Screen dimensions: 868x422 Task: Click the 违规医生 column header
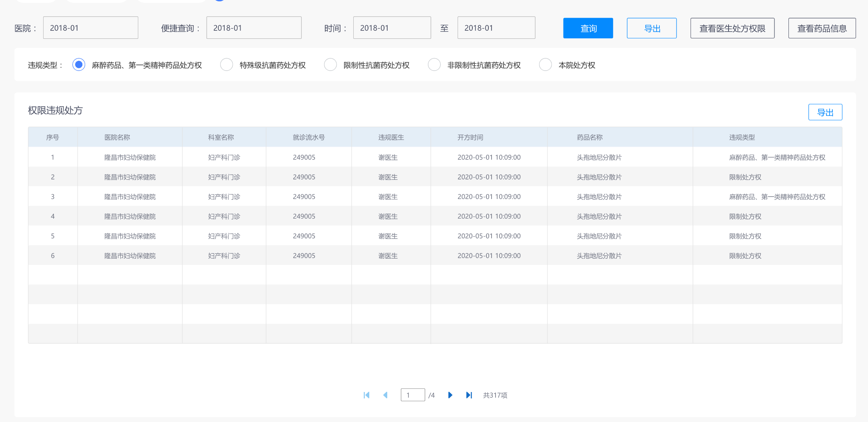coord(391,137)
